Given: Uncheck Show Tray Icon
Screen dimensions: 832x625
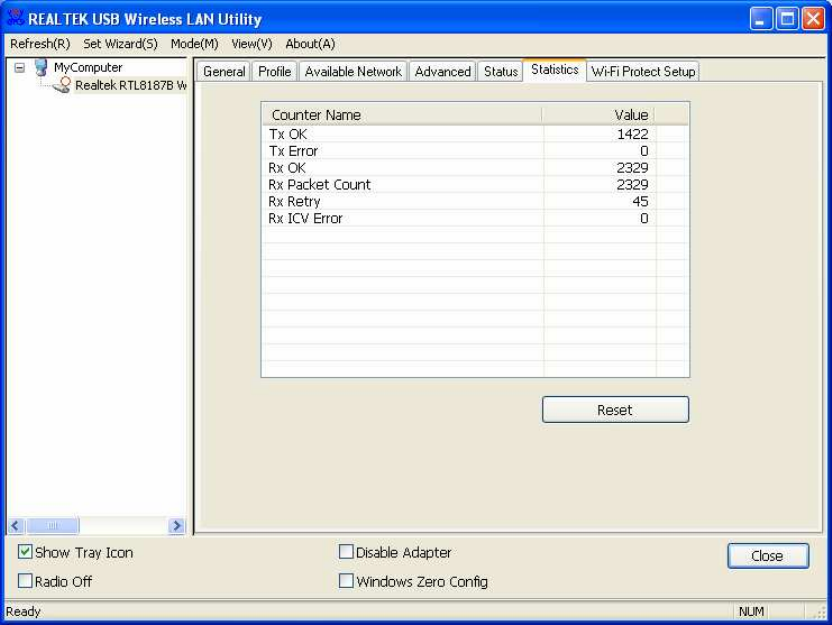Looking at the screenshot, I should tap(25, 552).
